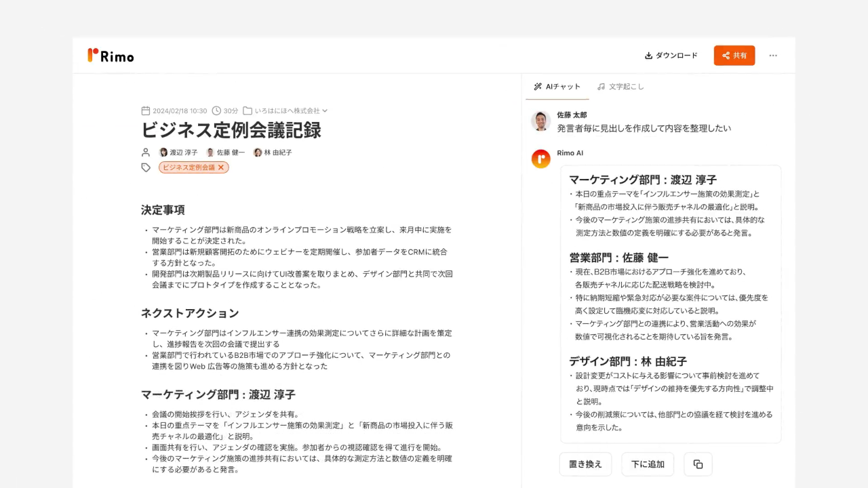This screenshot has width=868, height=488.
Task: Click the calendar icon beside 2024/02/18
Action: pyautogui.click(x=145, y=110)
